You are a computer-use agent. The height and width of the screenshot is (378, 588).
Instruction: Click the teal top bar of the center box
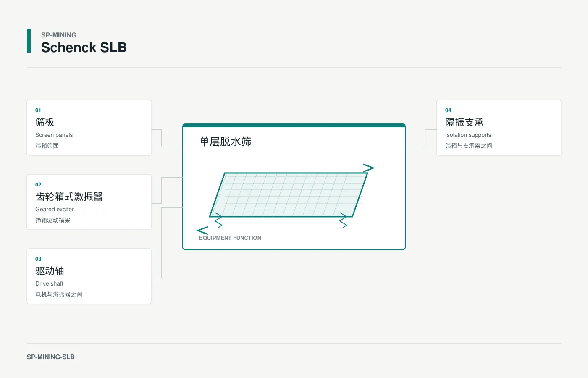click(294, 125)
